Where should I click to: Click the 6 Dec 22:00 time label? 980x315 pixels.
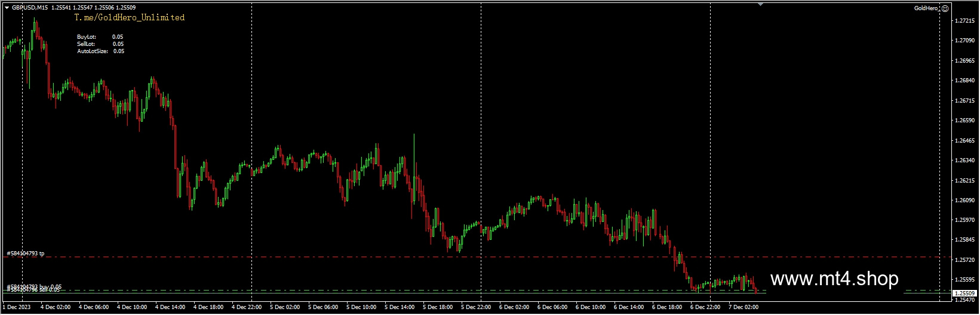(705, 307)
